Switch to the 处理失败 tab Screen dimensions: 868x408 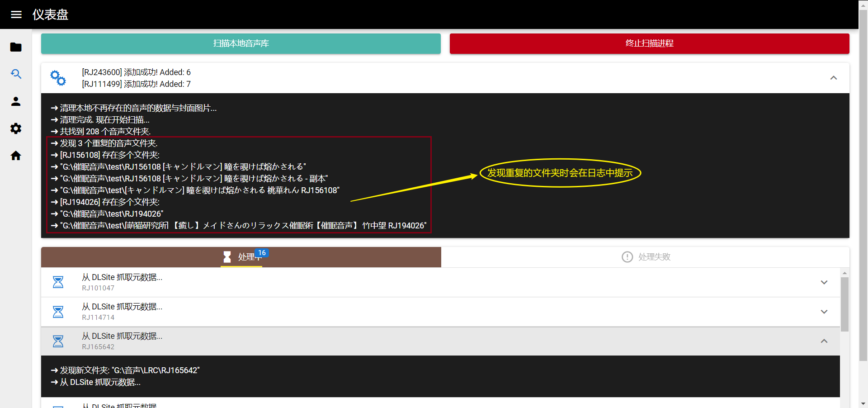[646, 257]
